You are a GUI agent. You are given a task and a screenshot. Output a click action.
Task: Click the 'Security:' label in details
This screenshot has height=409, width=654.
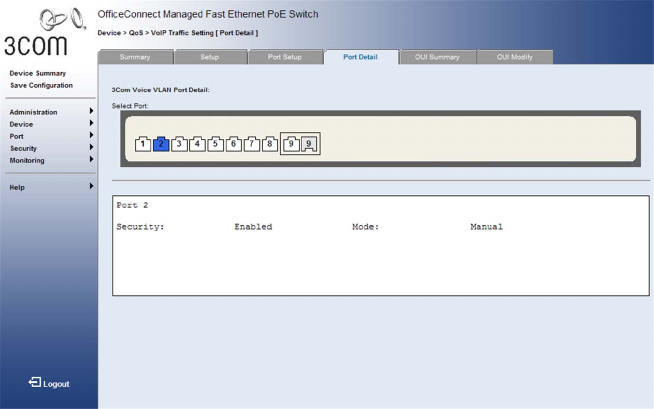point(140,227)
